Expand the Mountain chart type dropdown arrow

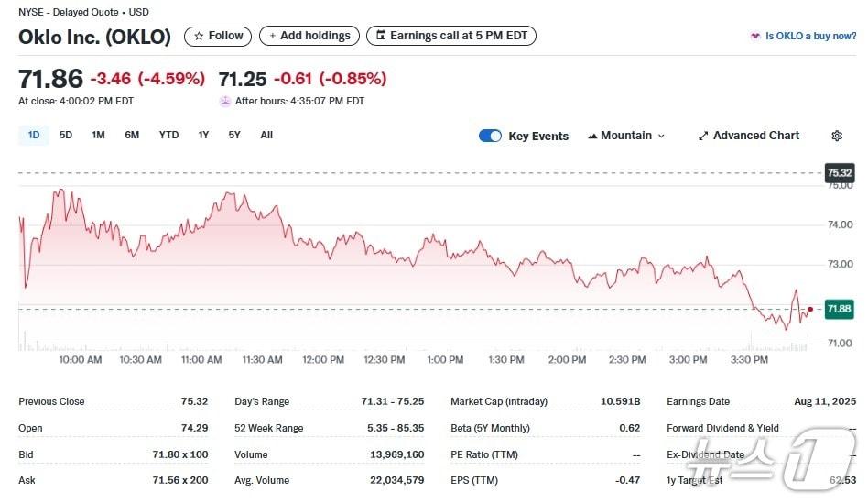(662, 136)
